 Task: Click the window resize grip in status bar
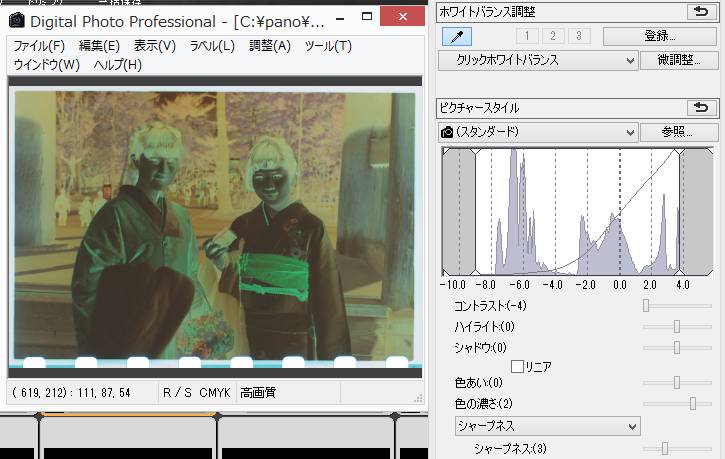tap(419, 398)
